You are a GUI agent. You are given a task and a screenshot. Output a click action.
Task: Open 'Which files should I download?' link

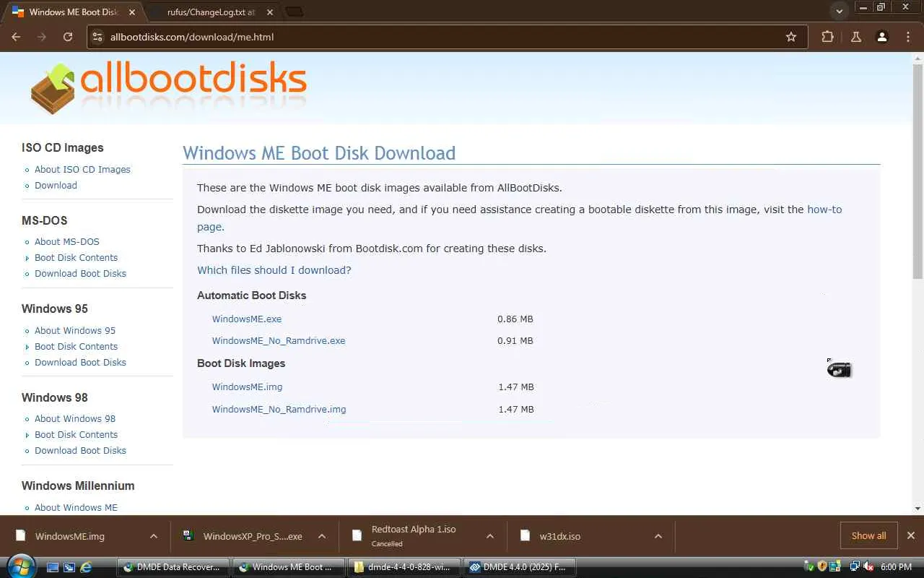pyautogui.click(x=274, y=270)
